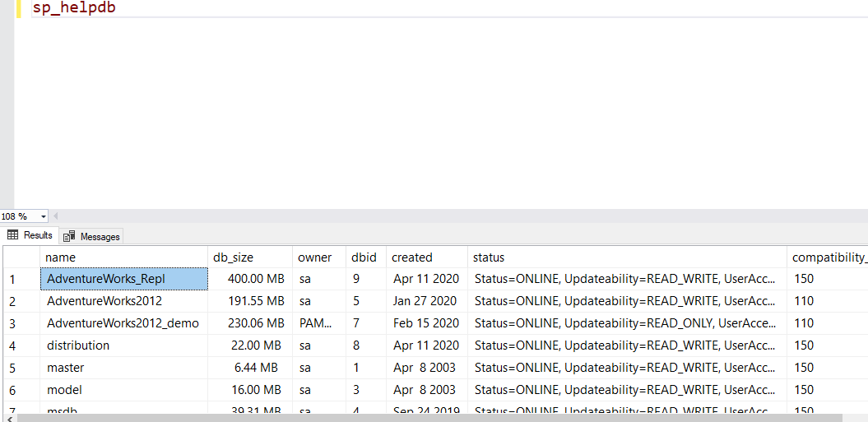The image size is (868, 422).
Task: Select the master name cell
Action: (x=124, y=368)
